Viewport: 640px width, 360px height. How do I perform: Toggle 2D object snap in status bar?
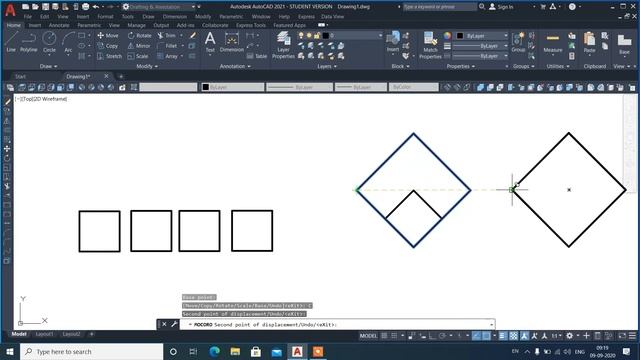coord(486,336)
